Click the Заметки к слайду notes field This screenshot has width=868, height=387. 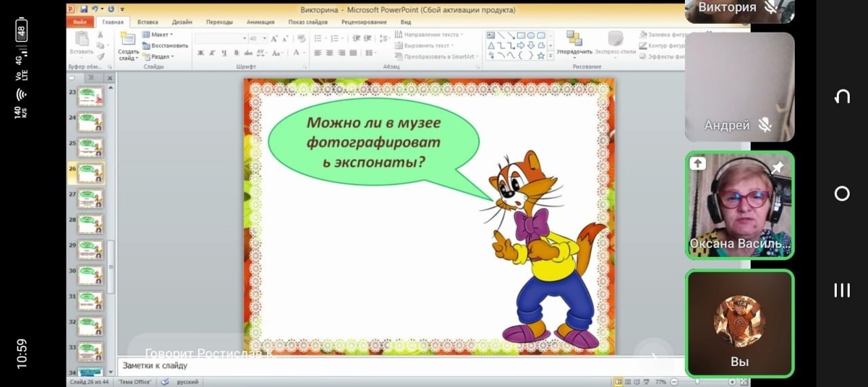[400, 366]
